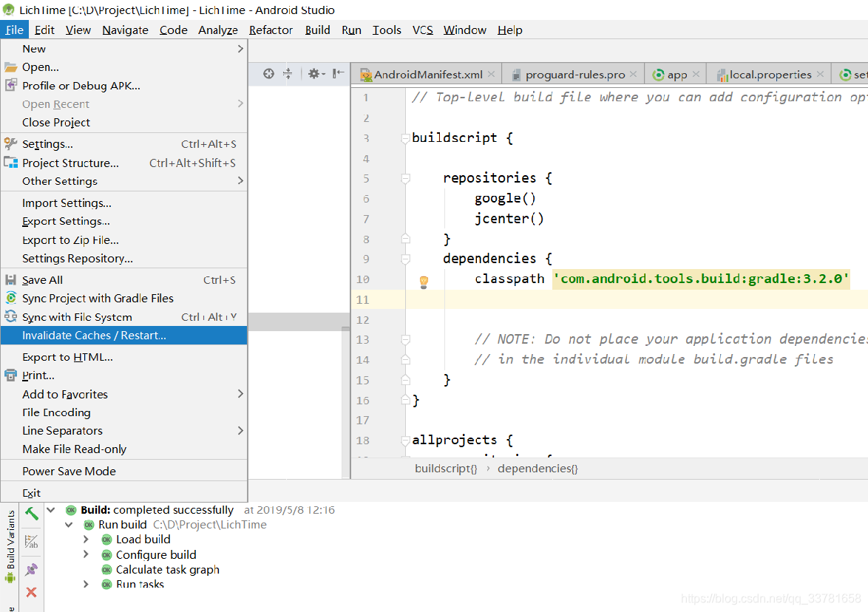Image resolution: width=868 pixels, height=612 pixels.
Task: Collapse the Build completed successfully node
Action: click(51, 510)
